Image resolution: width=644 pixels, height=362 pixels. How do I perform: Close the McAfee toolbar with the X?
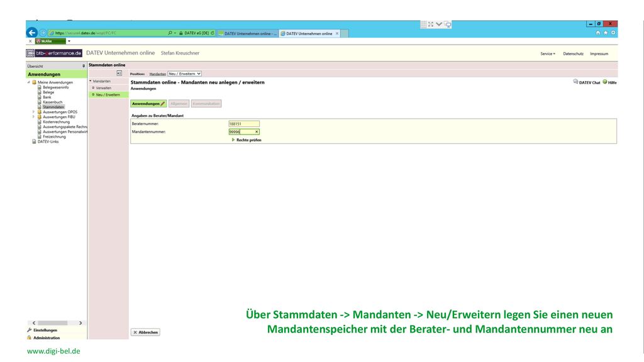click(x=30, y=41)
